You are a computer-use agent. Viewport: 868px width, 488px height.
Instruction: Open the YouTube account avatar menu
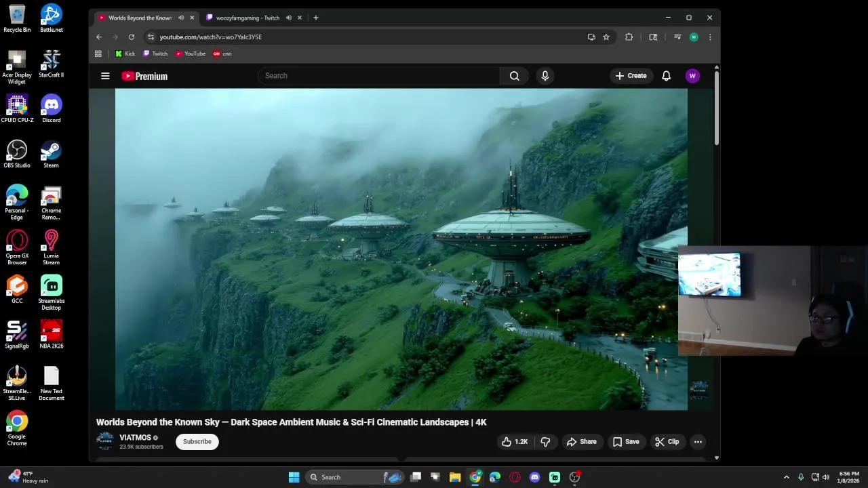click(692, 76)
